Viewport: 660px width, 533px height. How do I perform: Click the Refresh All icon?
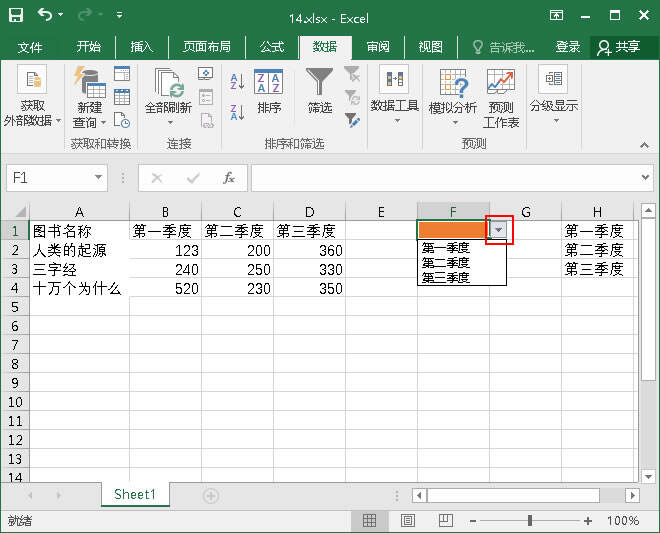(170, 90)
